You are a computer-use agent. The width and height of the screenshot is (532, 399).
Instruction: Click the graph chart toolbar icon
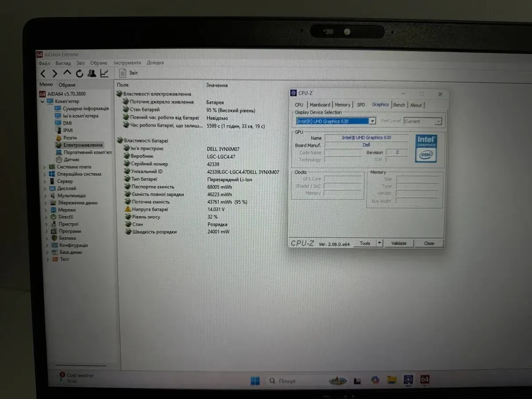click(x=104, y=74)
